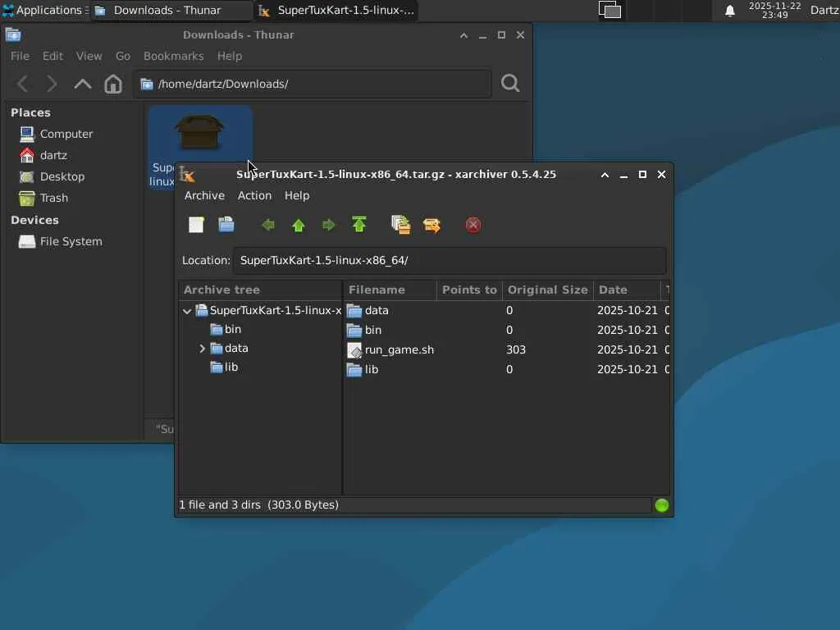Click the green Back arrow in xarchiver

(268, 225)
